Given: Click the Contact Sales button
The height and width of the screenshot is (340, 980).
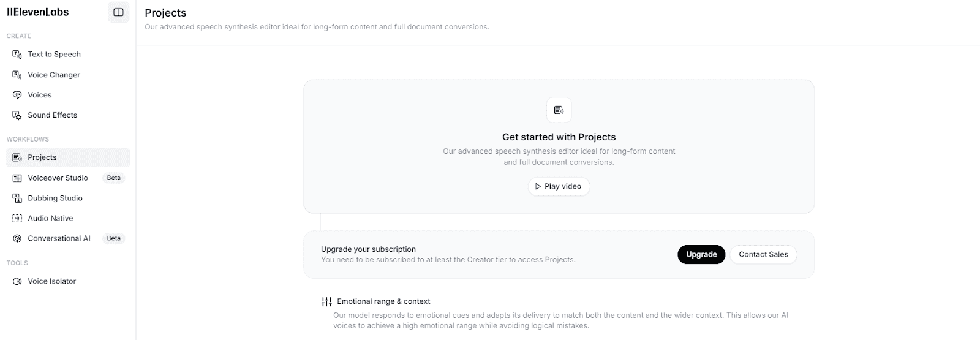Looking at the screenshot, I should 763,255.
